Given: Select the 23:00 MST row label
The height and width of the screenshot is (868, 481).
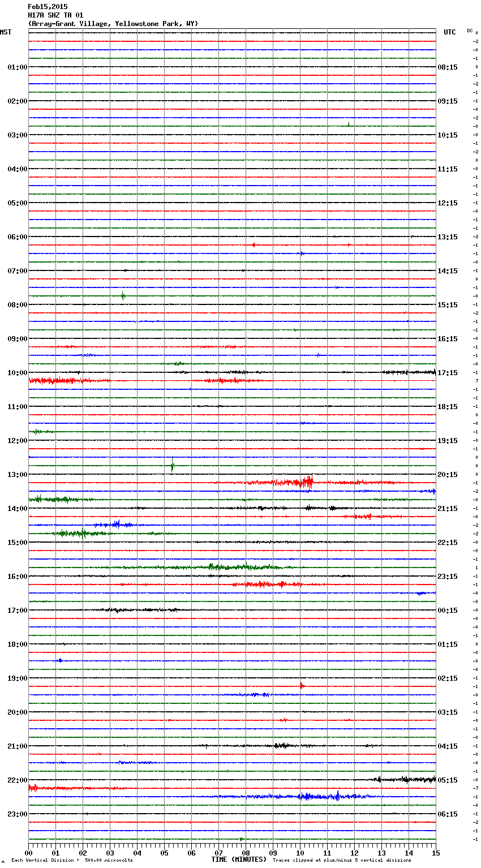Looking at the screenshot, I should pyautogui.click(x=18, y=814).
